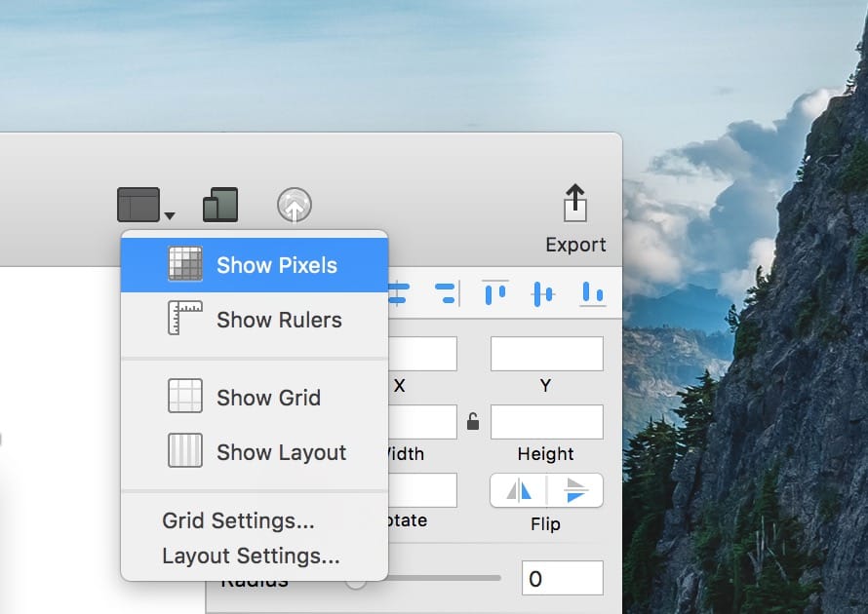This screenshot has width=868, height=614.
Task: Open Grid Settings…
Action: [238, 520]
